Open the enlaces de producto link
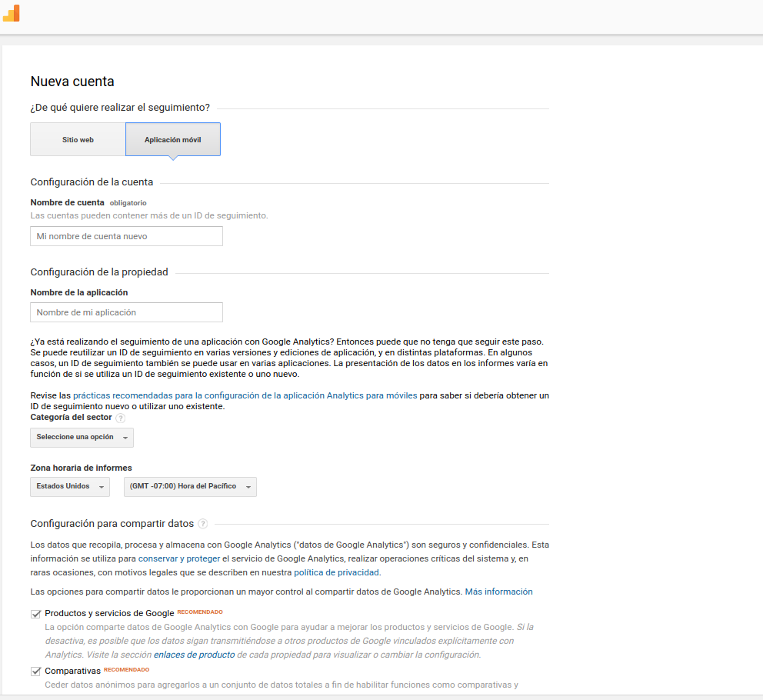763x700 pixels. point(194,655)
